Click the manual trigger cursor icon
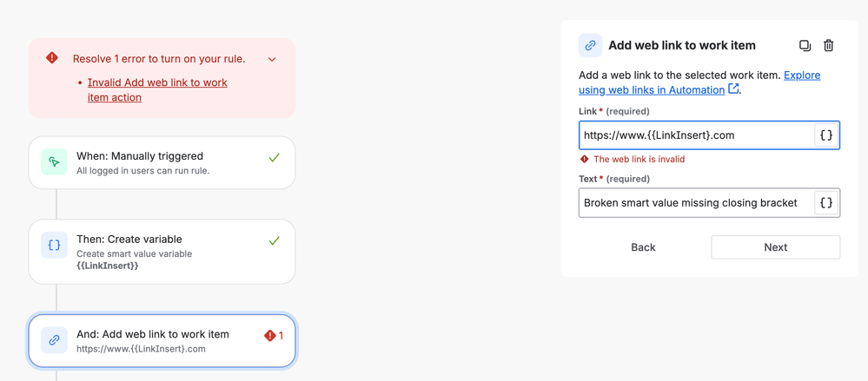The image size is (868, 381). point(54,162)
